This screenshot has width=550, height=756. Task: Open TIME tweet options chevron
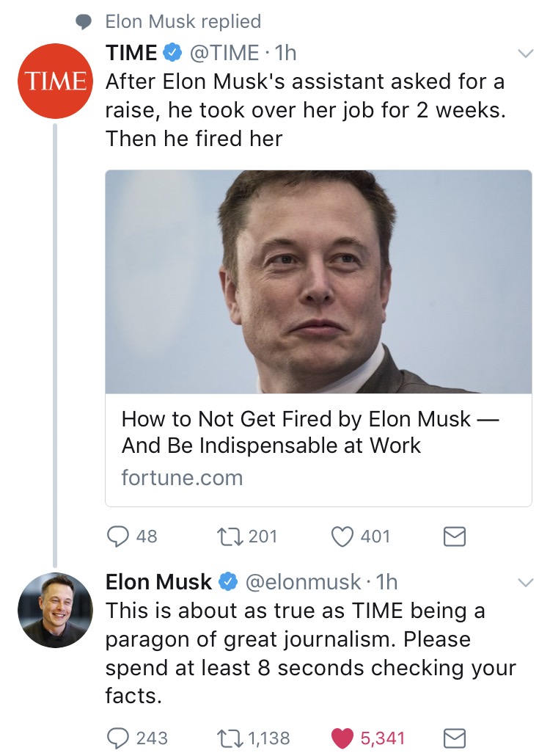(525, 54)
